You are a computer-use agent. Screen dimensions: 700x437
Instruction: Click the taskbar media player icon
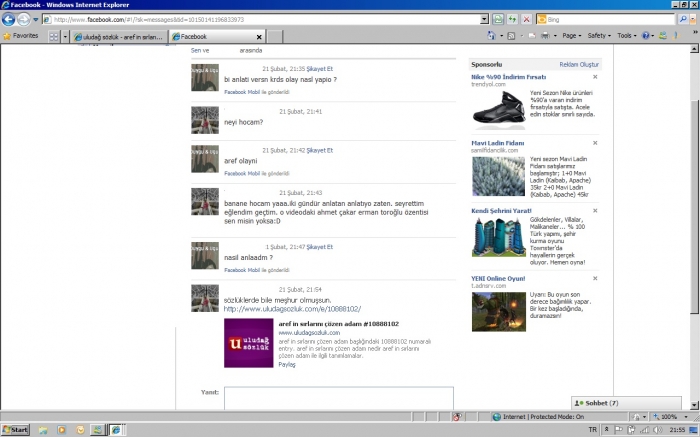[62, 430]
